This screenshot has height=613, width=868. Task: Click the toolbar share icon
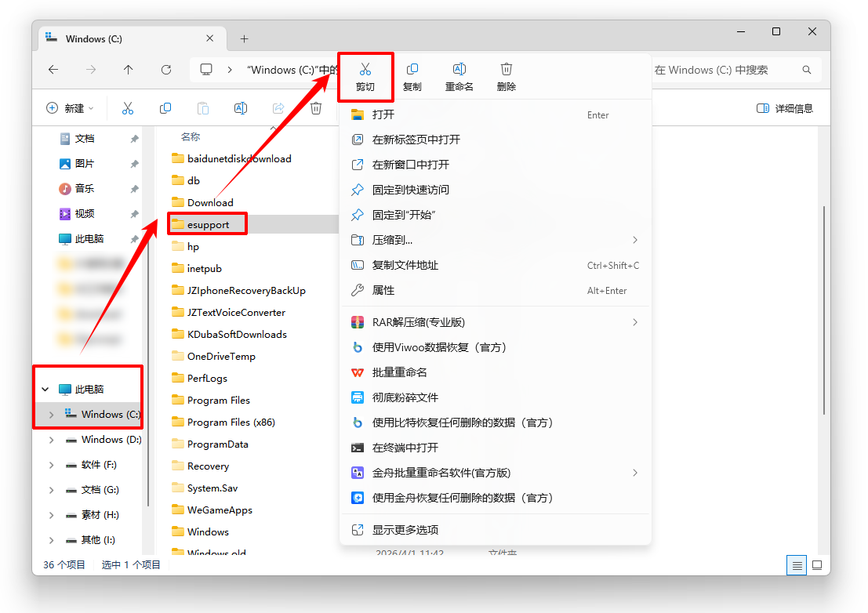[x=278, y=108]
